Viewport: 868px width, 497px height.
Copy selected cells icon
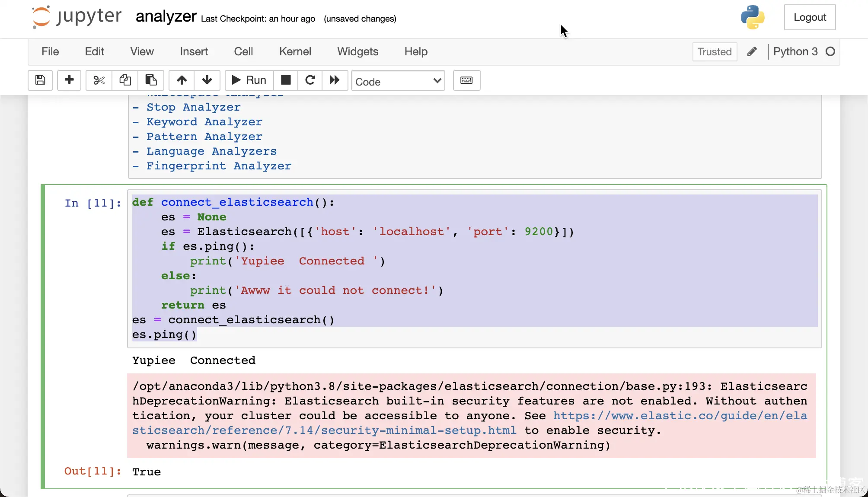125,80
